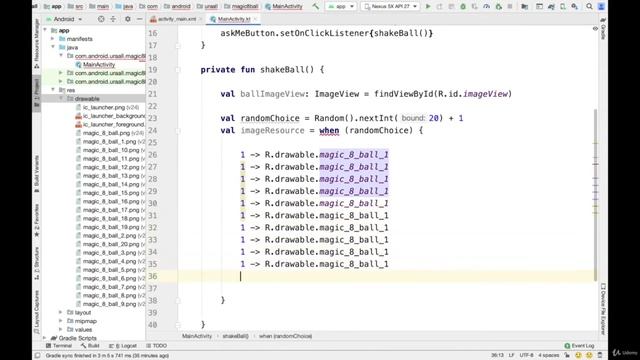Open the Build Variants side tab
This screenshot has width=640, height=360.
click(x=36, y=174)
